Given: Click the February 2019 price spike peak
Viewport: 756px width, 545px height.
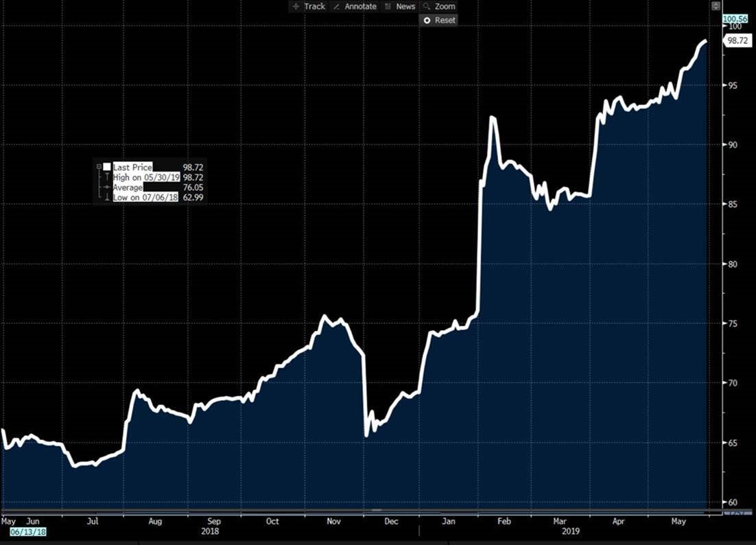Looking at the screenshot, I should (493, 118).
